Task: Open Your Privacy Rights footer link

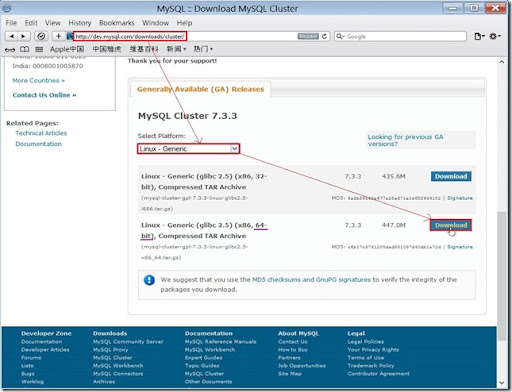Action: coord(373,350)
